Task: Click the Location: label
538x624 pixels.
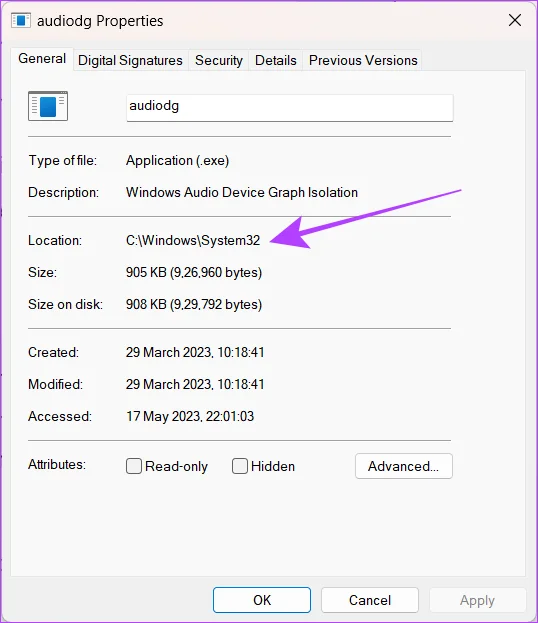Action: point(55,240)
